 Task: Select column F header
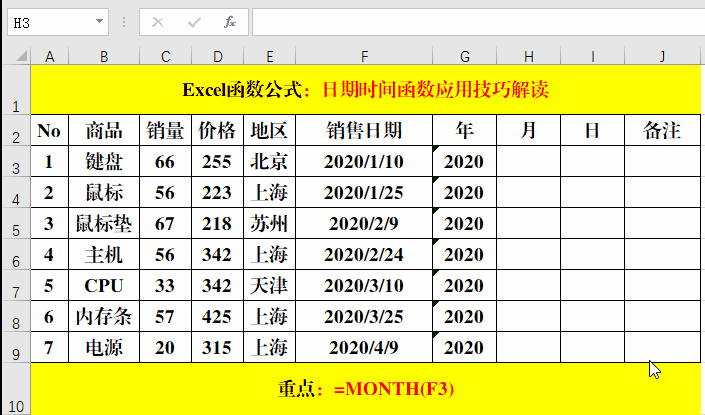pyautogui.click(x=364, y=57)
